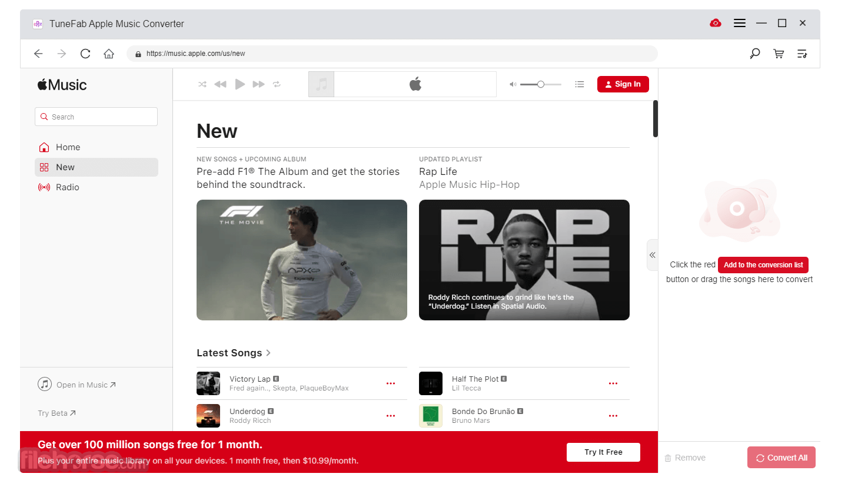Open the shopping cart icon

pos(779,54)
